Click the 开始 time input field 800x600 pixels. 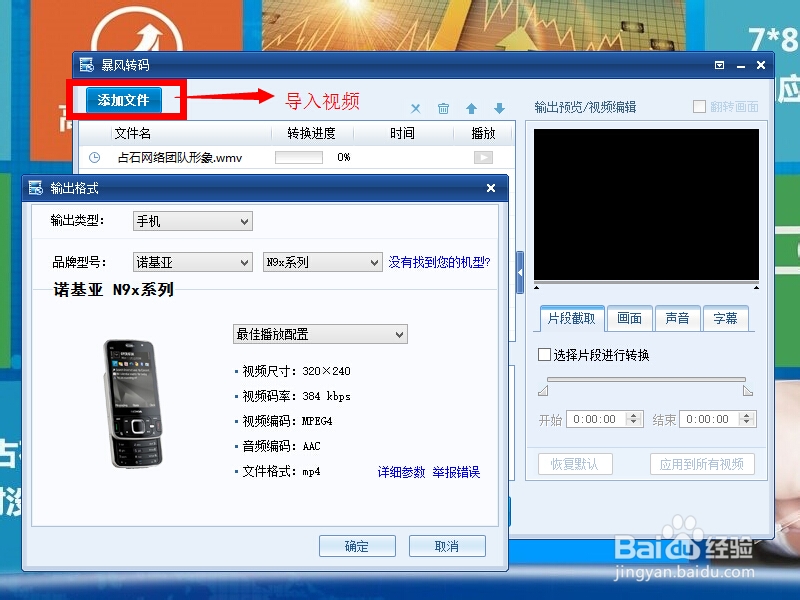(x=596, y=419)
